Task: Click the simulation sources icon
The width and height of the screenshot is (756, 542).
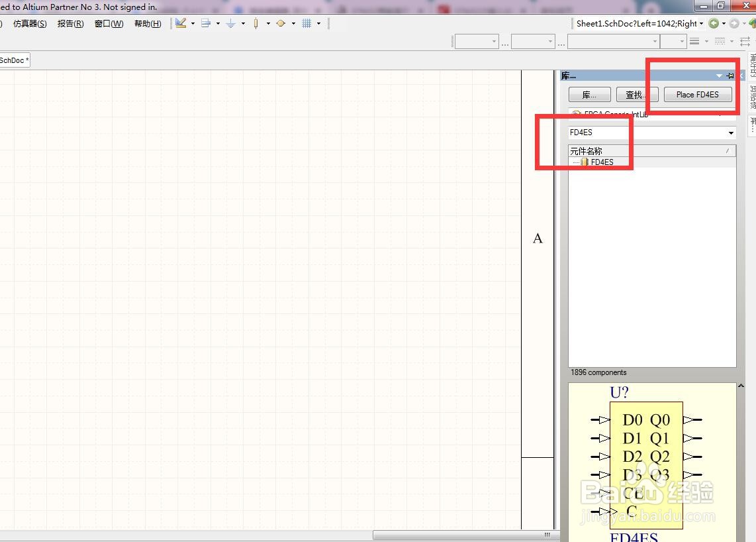Action: click(x=281, y=23)
